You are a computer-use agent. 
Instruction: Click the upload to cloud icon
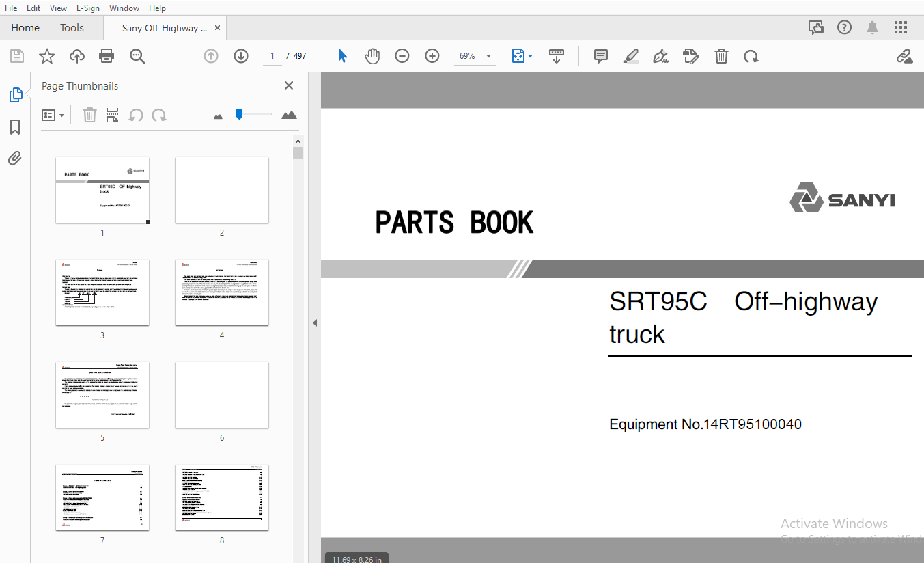tap(77, 56)
